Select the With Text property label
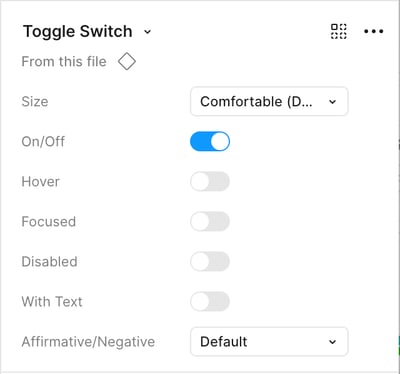The image size is (400, 374). tap(52, 302)
